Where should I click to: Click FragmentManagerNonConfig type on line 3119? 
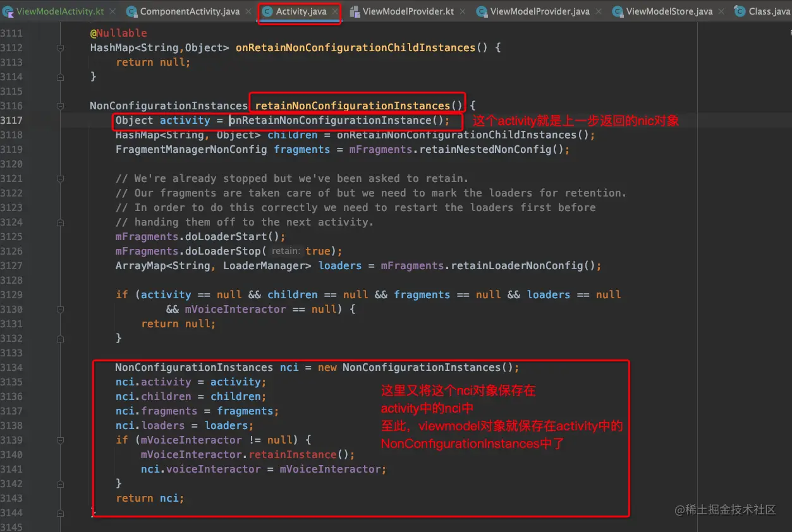tap(191, 149)
